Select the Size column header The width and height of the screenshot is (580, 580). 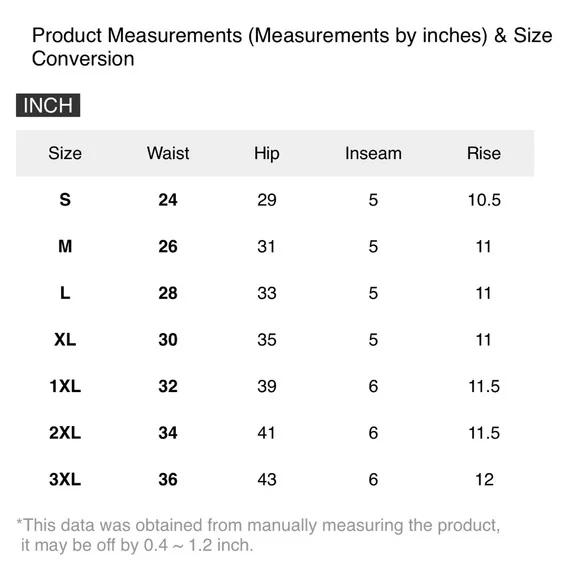65,153
